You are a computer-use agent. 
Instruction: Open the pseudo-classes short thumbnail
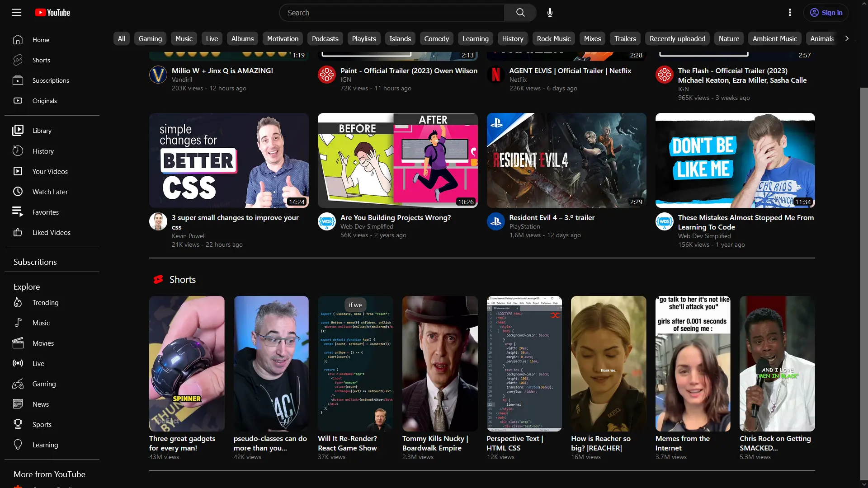click(271, 364)
